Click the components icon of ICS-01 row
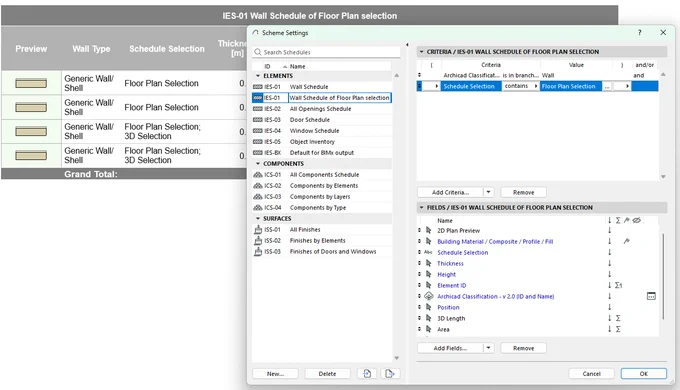Screen dimensions: 680x390 tap(258, 174)
